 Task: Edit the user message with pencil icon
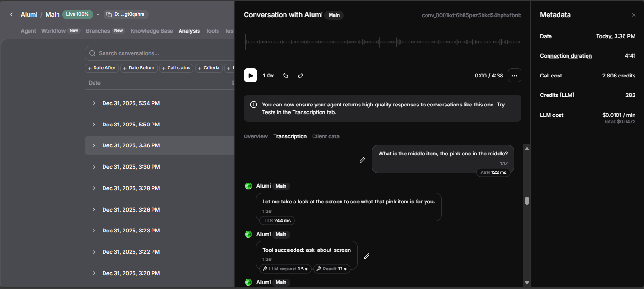tap(362, 160)
